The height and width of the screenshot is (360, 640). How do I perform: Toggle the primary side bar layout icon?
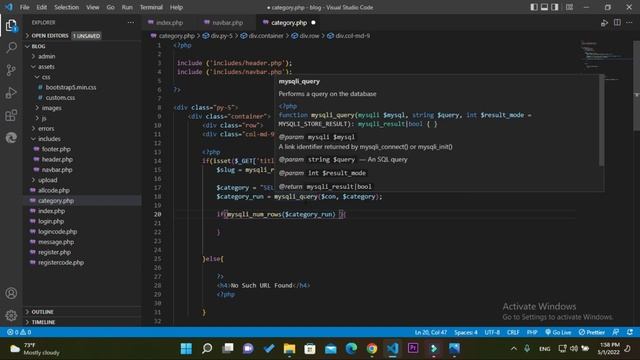click(x=534, y=7)
